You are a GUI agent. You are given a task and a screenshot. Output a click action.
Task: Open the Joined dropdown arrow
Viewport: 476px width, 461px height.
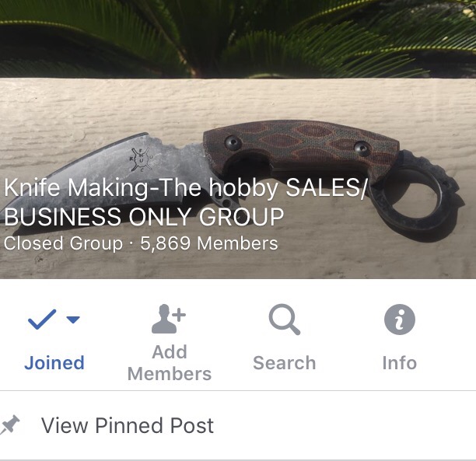click(73, 320)
